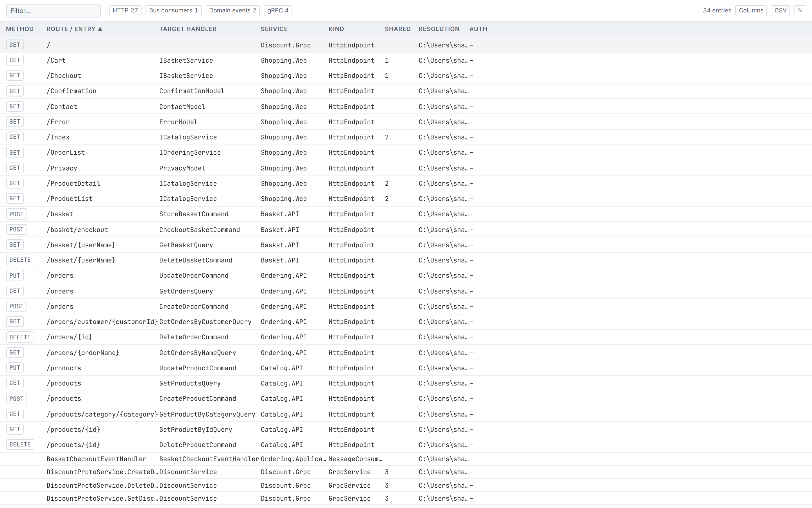Sort by the RESOLUTION column header
The image size is (812, 508).
tap(439, 29)
